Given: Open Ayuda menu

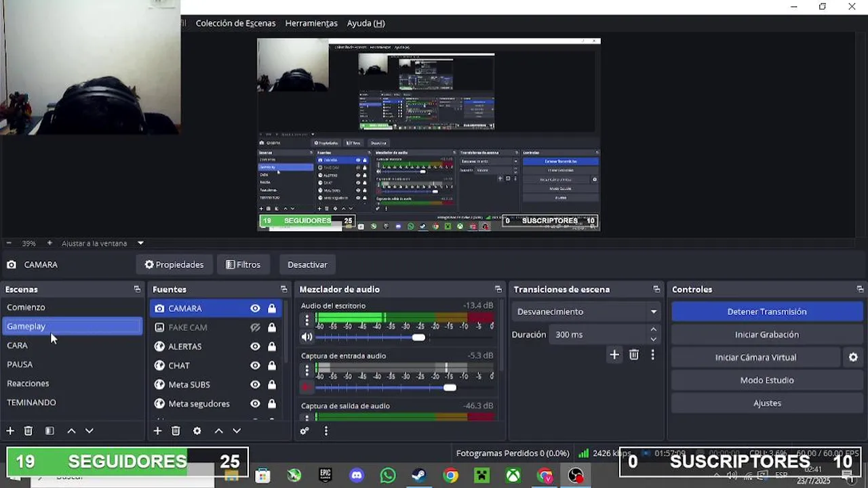Looking at the screenshot, I should [366, 23].
